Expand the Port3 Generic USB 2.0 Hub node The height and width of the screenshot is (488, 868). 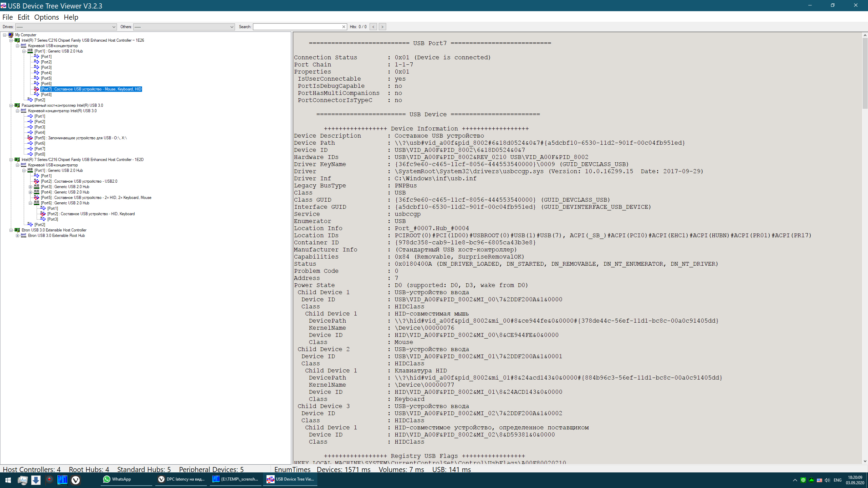pos(30,187)
